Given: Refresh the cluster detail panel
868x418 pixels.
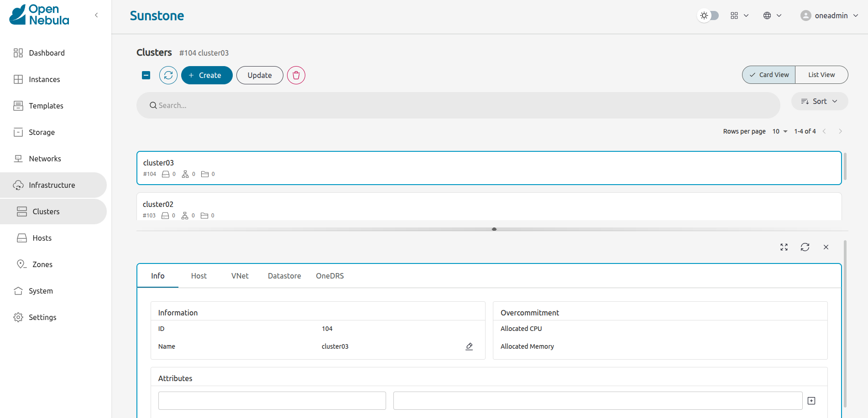Looking at the screenshot, I should click(805, 247).
